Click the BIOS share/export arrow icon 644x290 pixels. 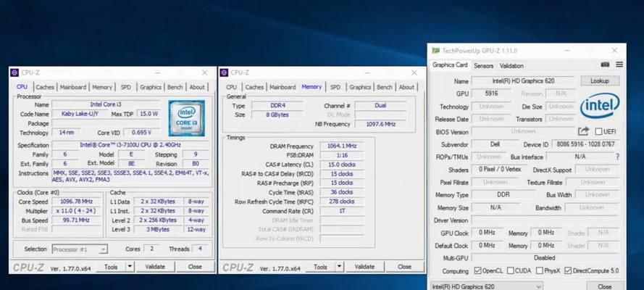(x=583, y=131)
